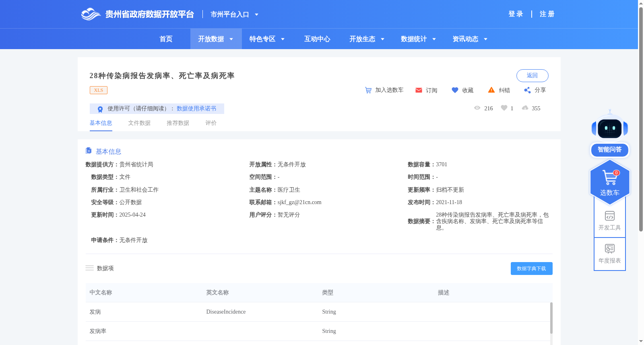Viewport: 644px width, 345px height.
Task: Click the data items list icon
Action: pyautogui.click(x=89, y=268)
